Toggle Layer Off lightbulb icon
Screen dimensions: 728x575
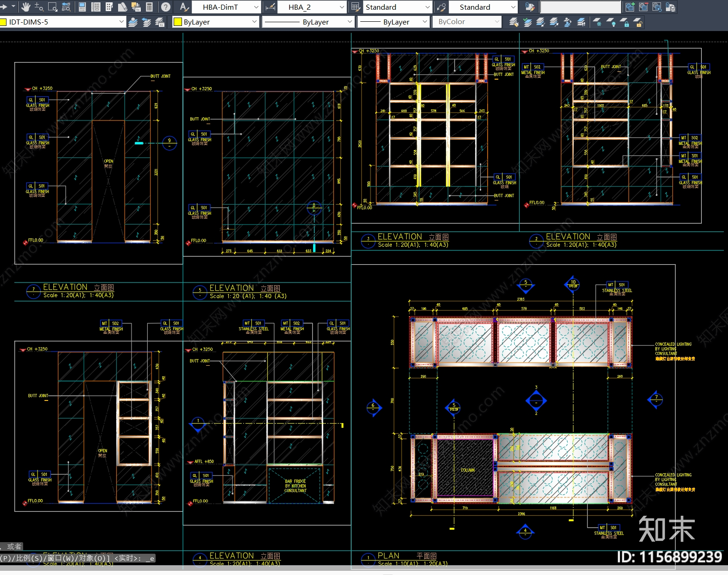click(611, 22)
